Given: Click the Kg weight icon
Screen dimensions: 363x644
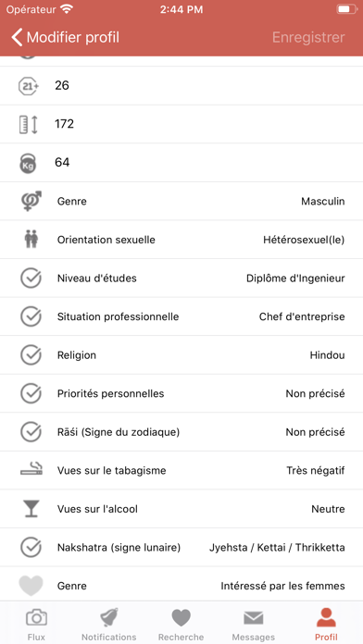Looking at the screenshot, I should [29, 163].
